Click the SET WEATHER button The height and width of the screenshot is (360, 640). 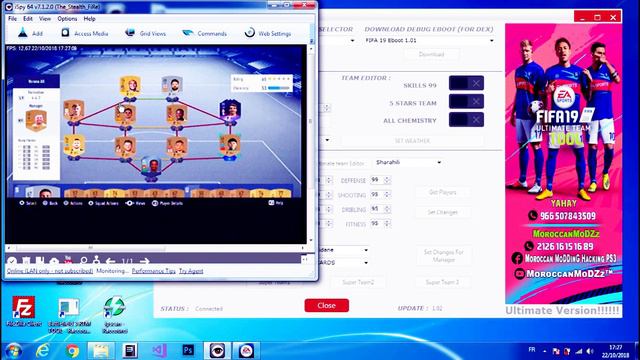point(412,140)
